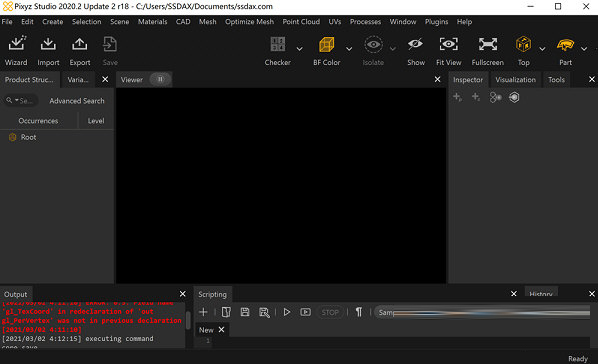The width and height of the screenshot is (598, 364).
Task: Click the Fit View icon
Action: click(448, 44)
